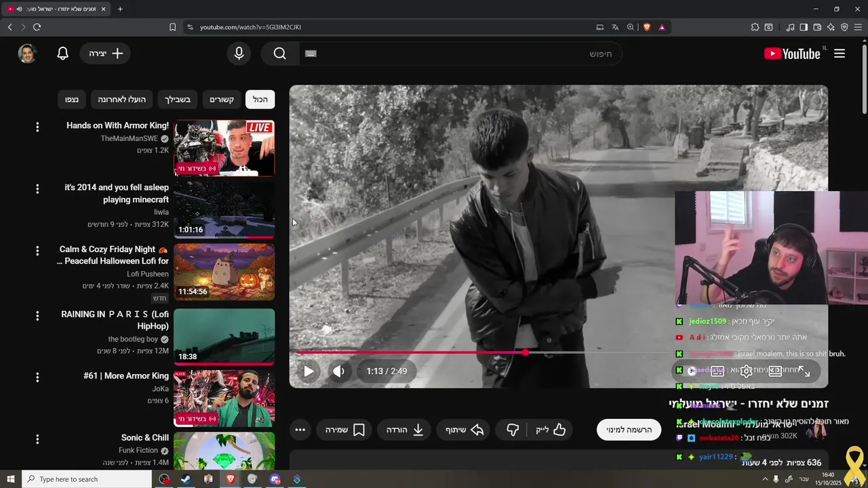Open options menu for Hands on With Armor King
Viewport: 868px width, 488px height.
coord(37,127)
